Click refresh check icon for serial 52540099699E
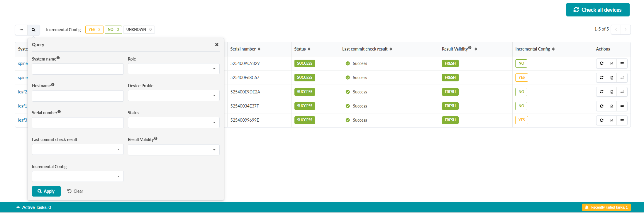 (601, 120)
